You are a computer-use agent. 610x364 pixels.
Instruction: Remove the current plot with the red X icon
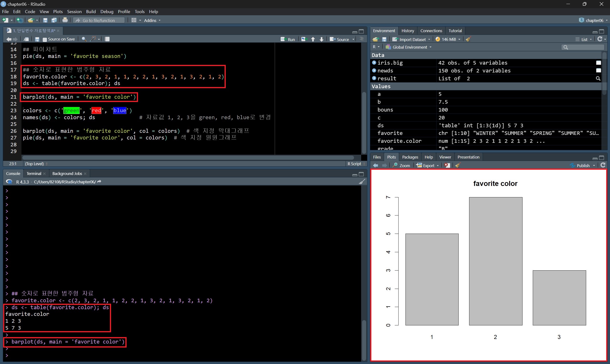coord(447,166)
